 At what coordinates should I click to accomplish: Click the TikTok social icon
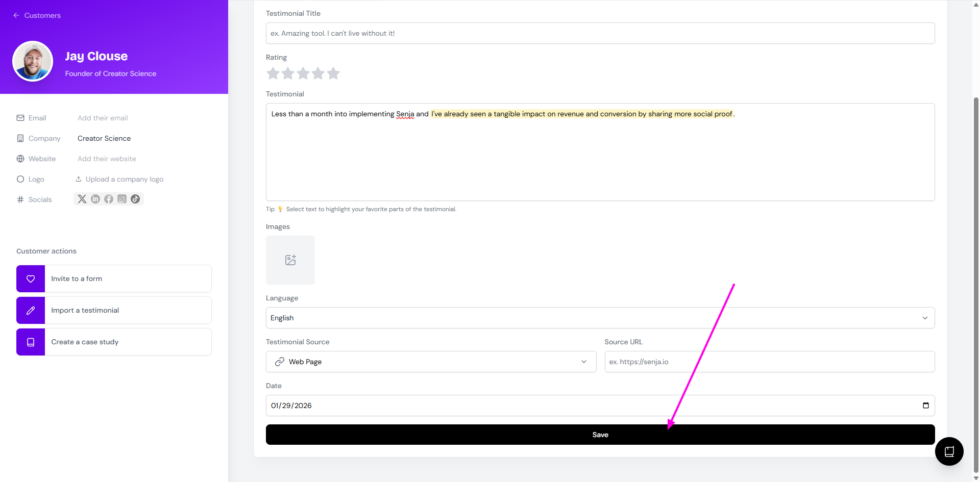click(x=135, y=199)
